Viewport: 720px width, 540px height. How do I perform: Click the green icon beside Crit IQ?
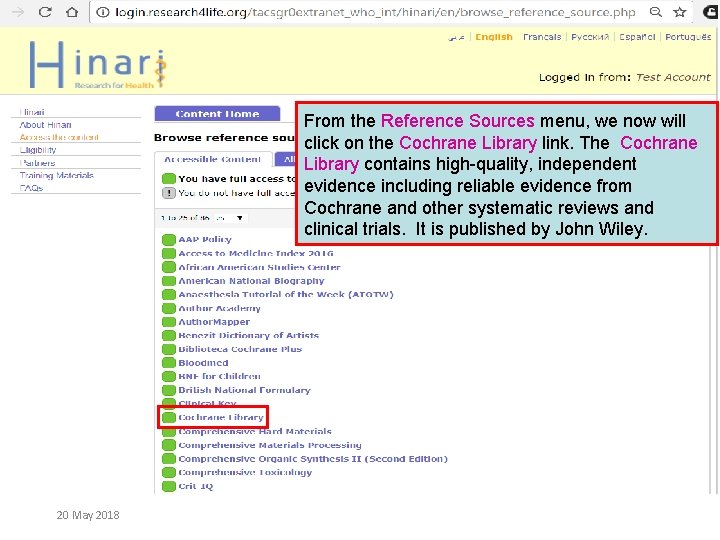point(169,486)
